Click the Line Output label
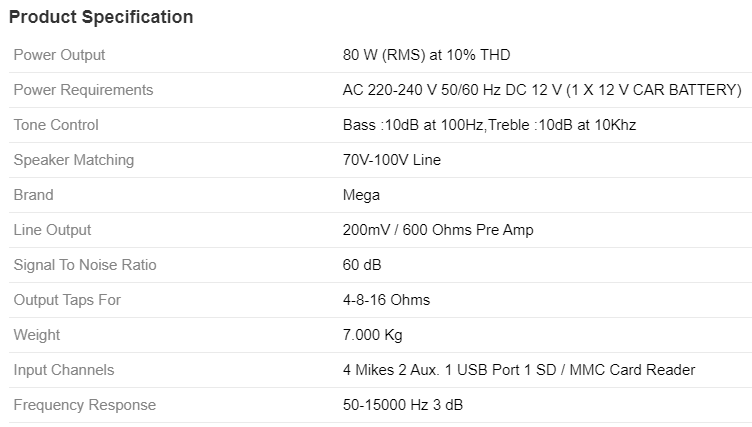Viewport: 752px width, 427px height. [x=52, y=230]
